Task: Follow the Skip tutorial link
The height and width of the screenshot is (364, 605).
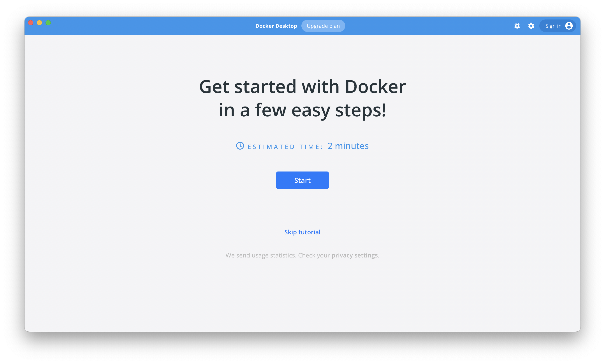Action: point(302,232)
